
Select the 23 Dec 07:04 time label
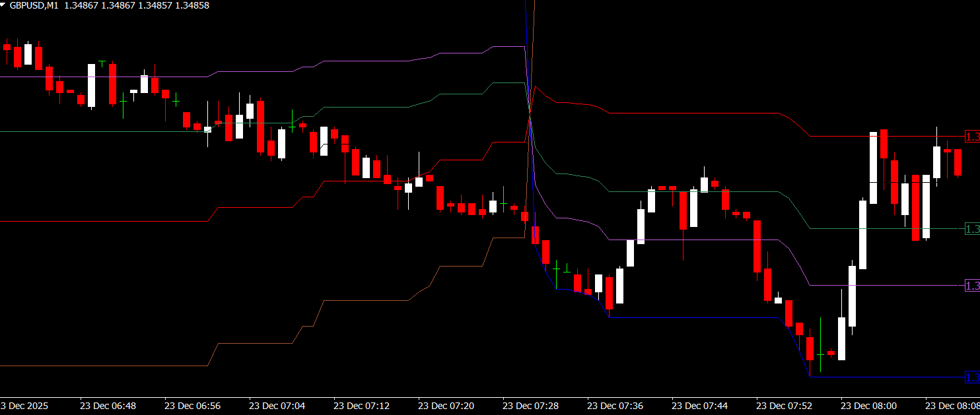277,405
